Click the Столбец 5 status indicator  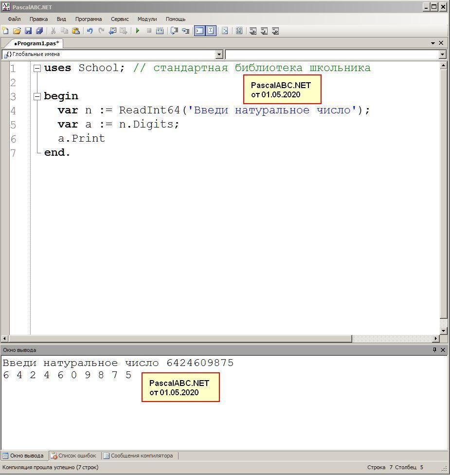click(409, 467)
